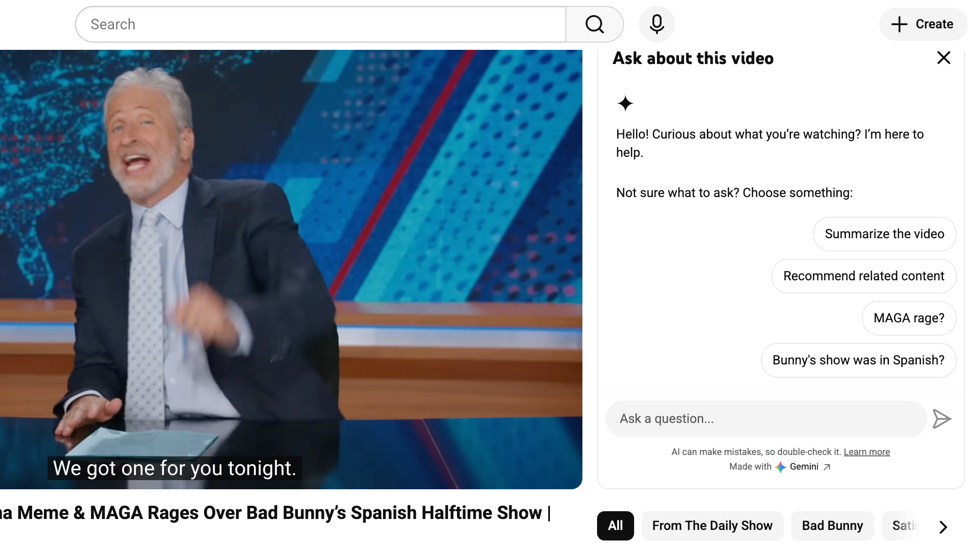Select the Bad Bunny topic chip
Screen dimensions: 980x551
[x=832, y=525]
